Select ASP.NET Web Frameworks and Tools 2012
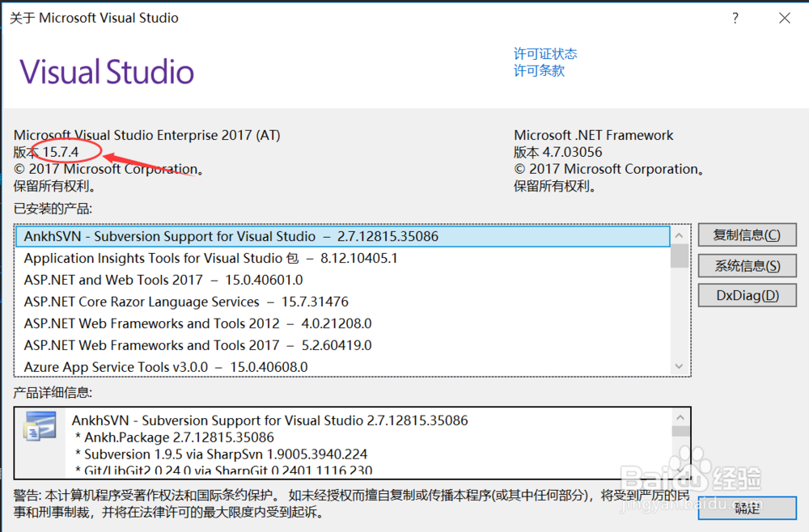 (x=343, y=323)
